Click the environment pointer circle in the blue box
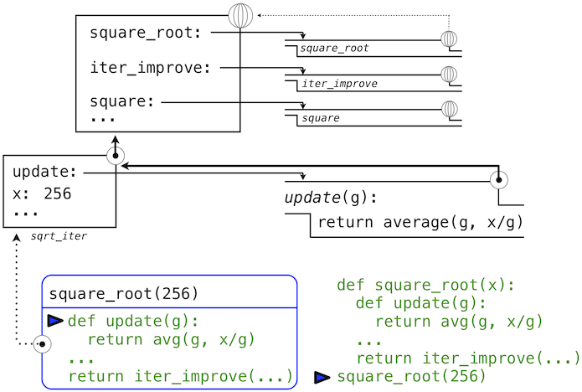 [41, 344]
